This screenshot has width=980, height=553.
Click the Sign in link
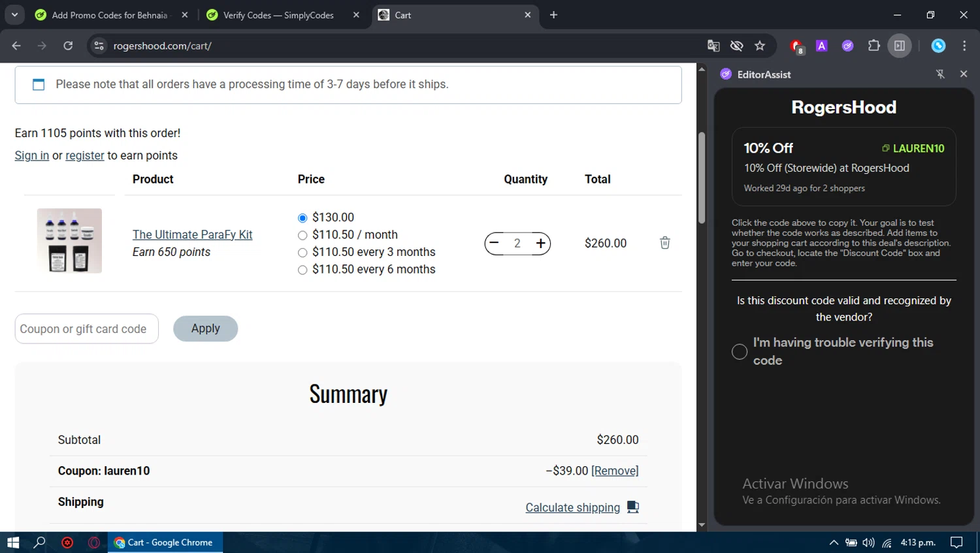[x=32, y=155]
